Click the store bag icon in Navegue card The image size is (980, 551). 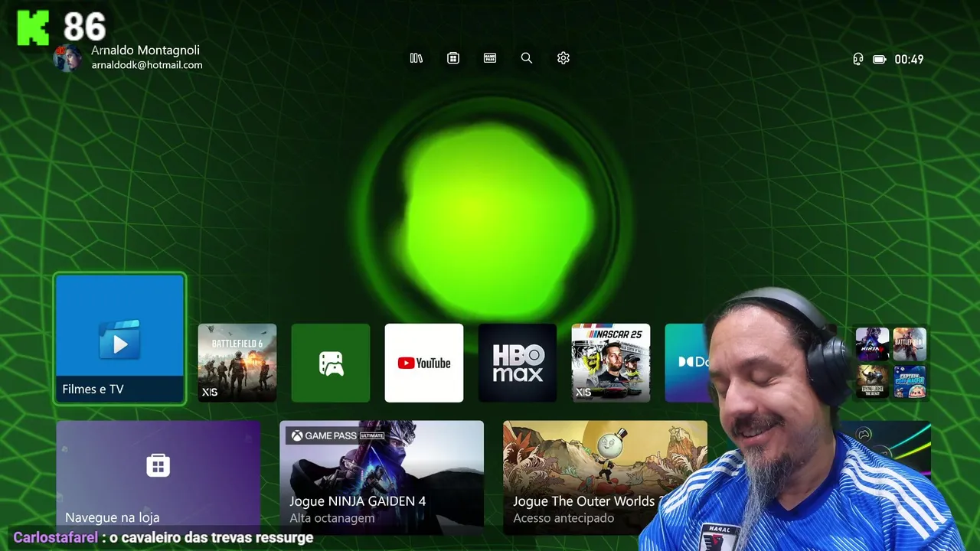158,465
